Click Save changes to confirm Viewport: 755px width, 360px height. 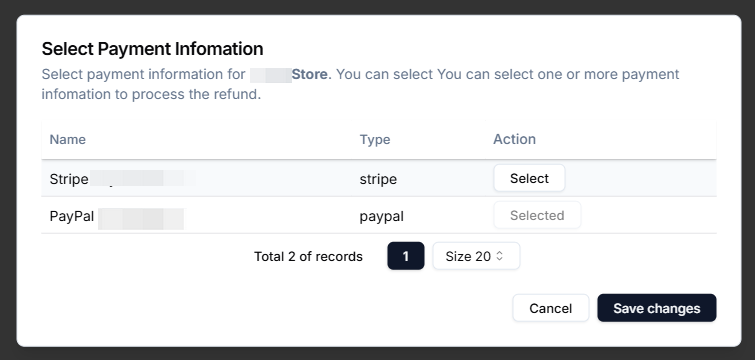point(656,308)
